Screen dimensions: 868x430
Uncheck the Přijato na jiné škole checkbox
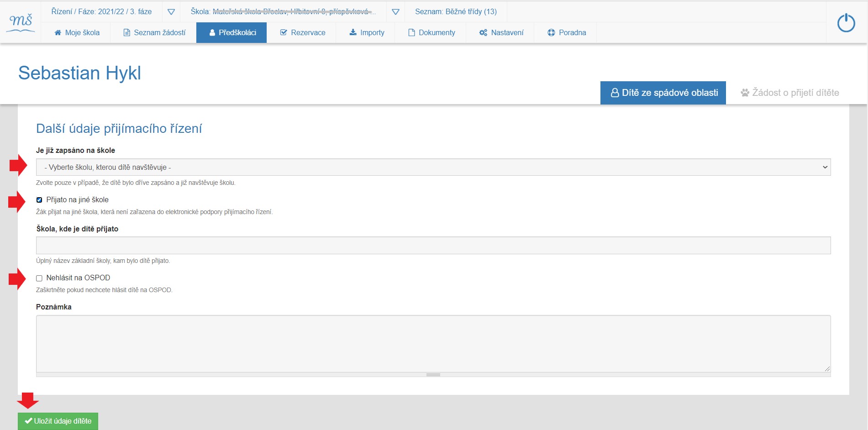39,200
